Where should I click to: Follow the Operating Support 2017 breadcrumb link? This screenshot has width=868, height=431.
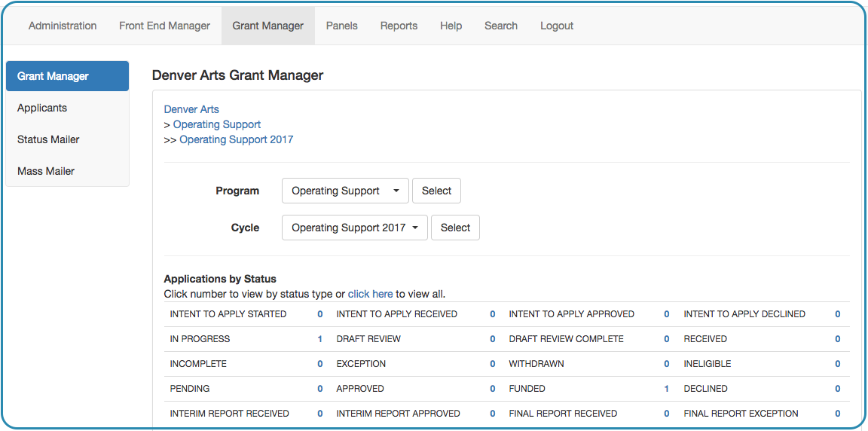click(x=237, y=139)
